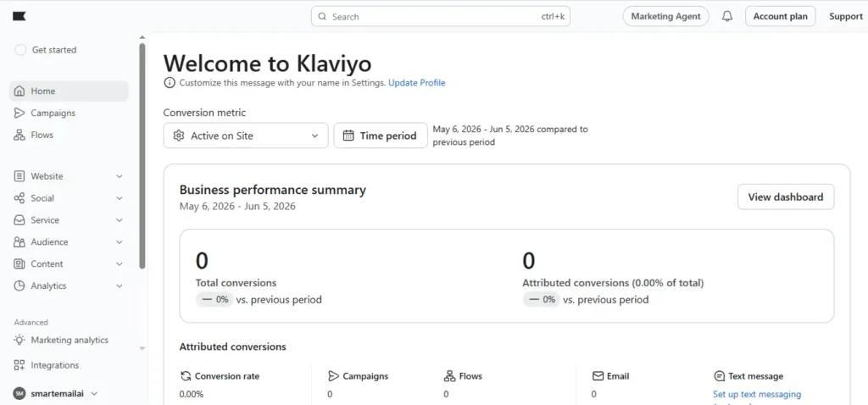Click the Campaigns paper-plane icon in sidebar
The image size is (868, 405).
tap(19, 113)
